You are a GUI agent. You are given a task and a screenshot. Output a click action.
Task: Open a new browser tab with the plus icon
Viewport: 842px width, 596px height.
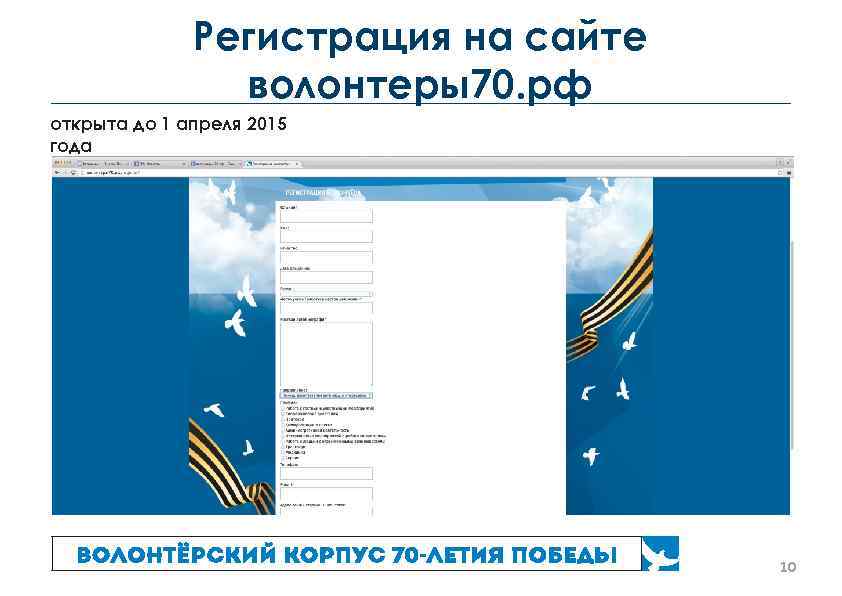click(x=306, y=163)
